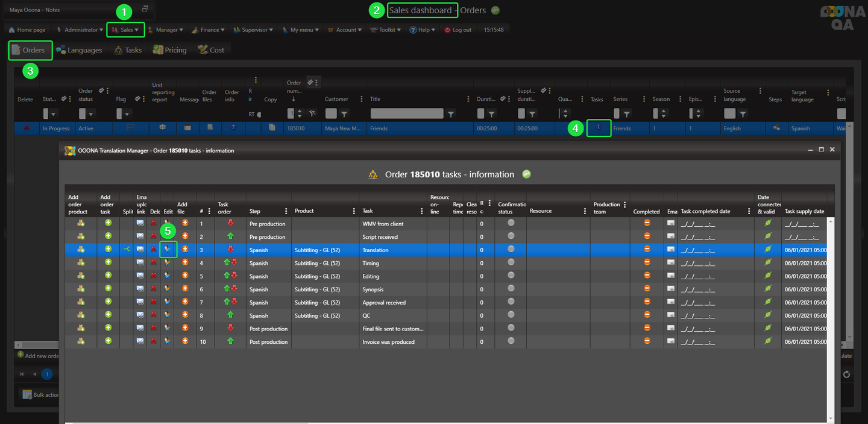Screen dimensions: 868x424
Task: Open the Sales dropdown menu
Action: click(125, 30)
